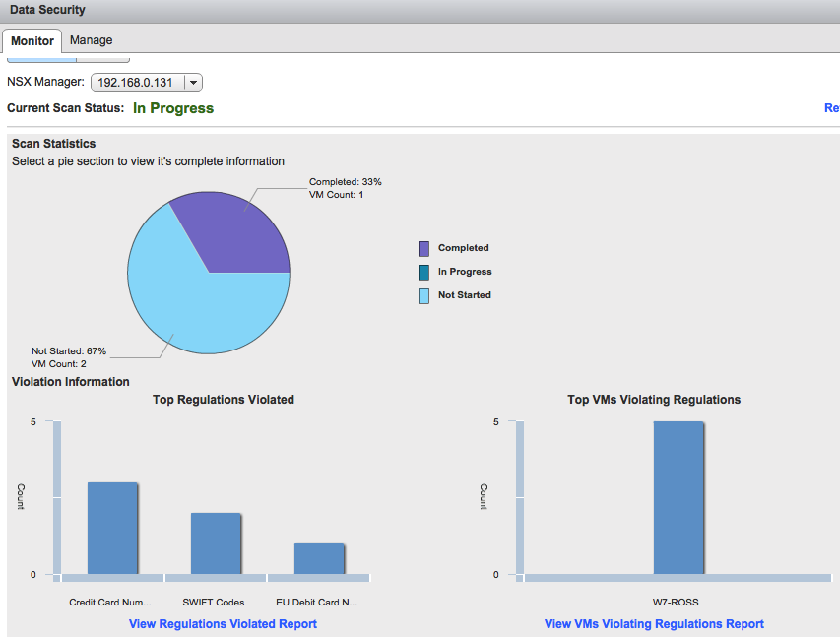Click the In Progress legend label

pos(465,272)
